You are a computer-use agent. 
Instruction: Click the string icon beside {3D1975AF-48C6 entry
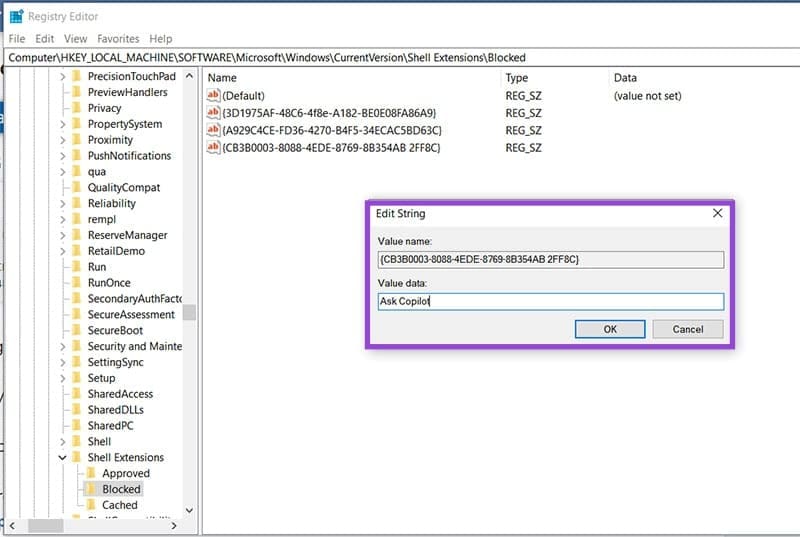213,113
